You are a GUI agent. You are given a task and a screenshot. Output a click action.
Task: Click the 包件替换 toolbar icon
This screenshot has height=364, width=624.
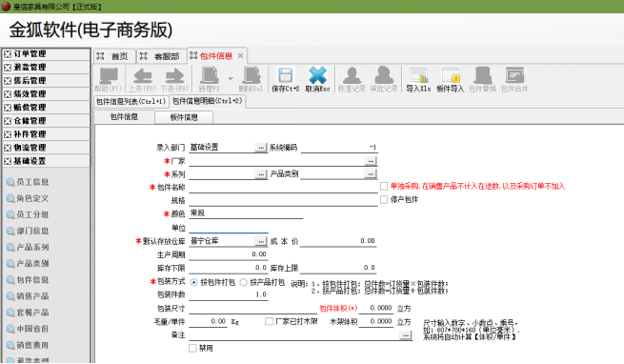click(x=482, y=80)
